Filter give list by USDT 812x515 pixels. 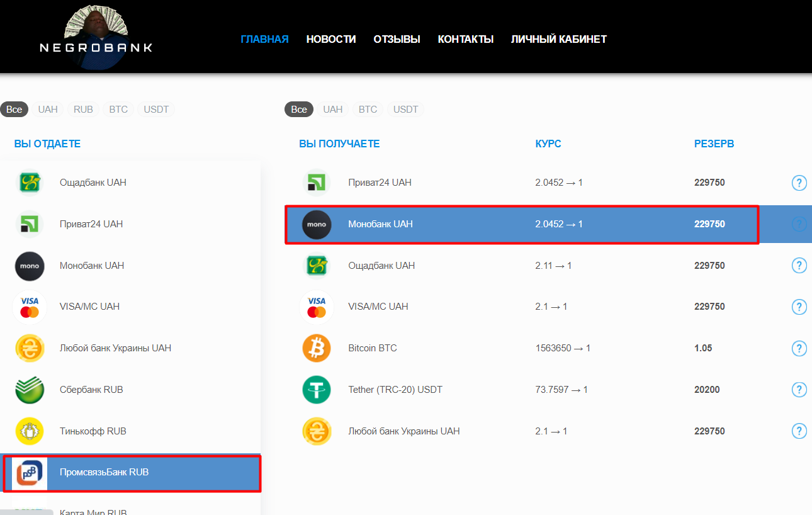click(156, 110)
